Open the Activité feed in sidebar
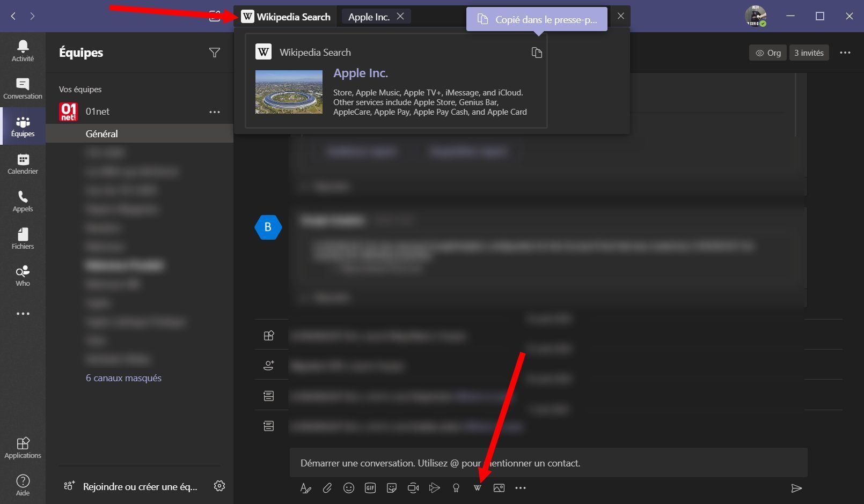This screenshot has height=504, width=864. coord(23,51)
